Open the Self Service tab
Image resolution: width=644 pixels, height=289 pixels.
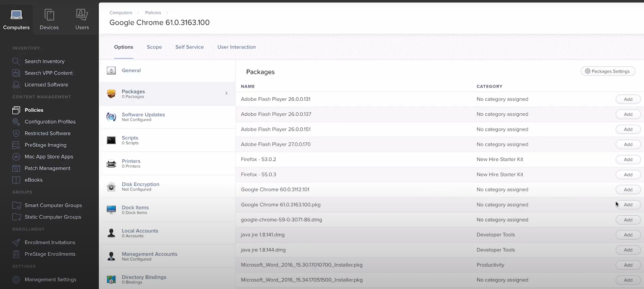(x=190, y=47)
